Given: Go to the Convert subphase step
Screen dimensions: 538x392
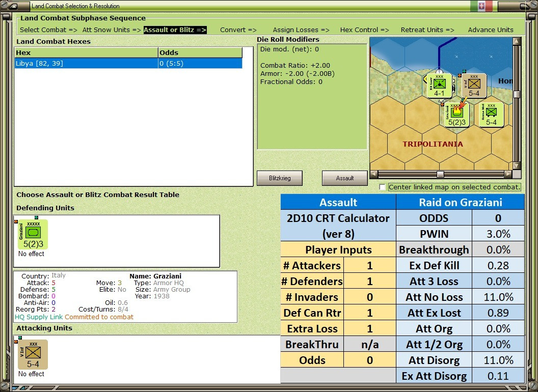Looking at the screenshot, I should [x=238, y=30].
